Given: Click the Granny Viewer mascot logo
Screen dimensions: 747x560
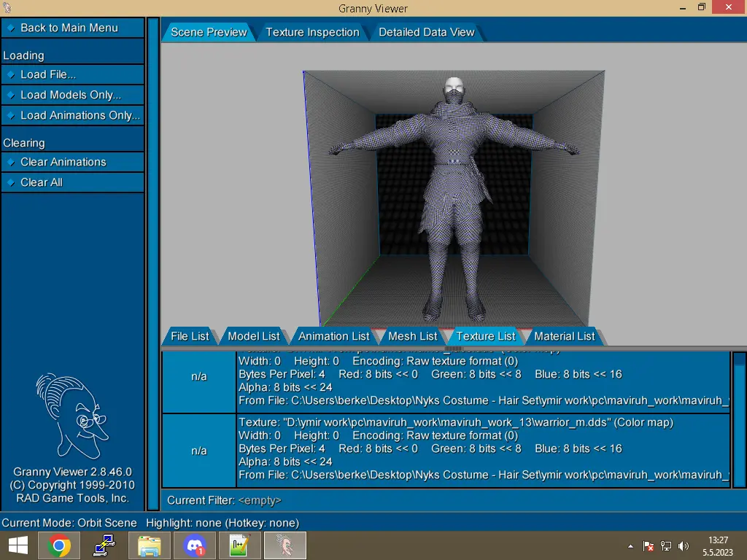Looking at the screenshot, I should point(72,416).
